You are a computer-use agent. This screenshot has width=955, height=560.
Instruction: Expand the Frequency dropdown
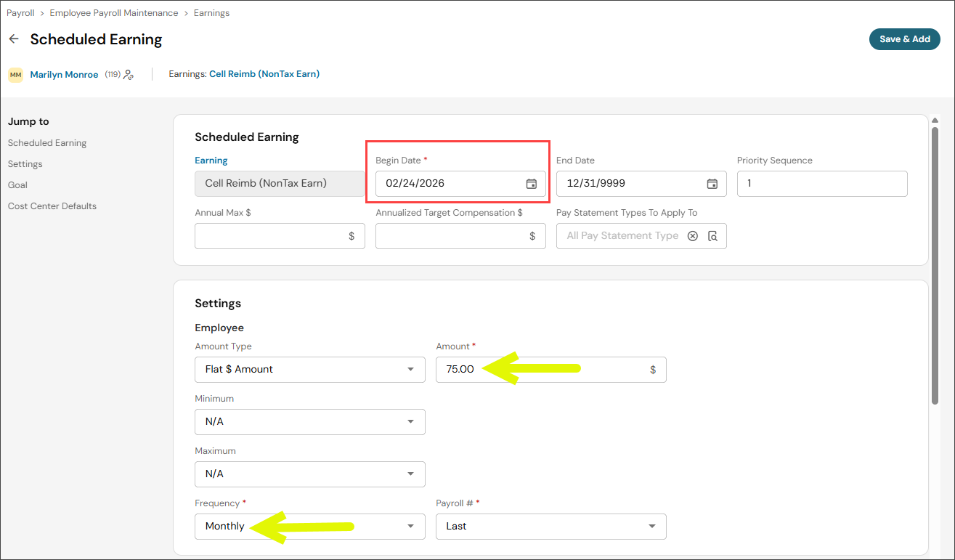310,527
